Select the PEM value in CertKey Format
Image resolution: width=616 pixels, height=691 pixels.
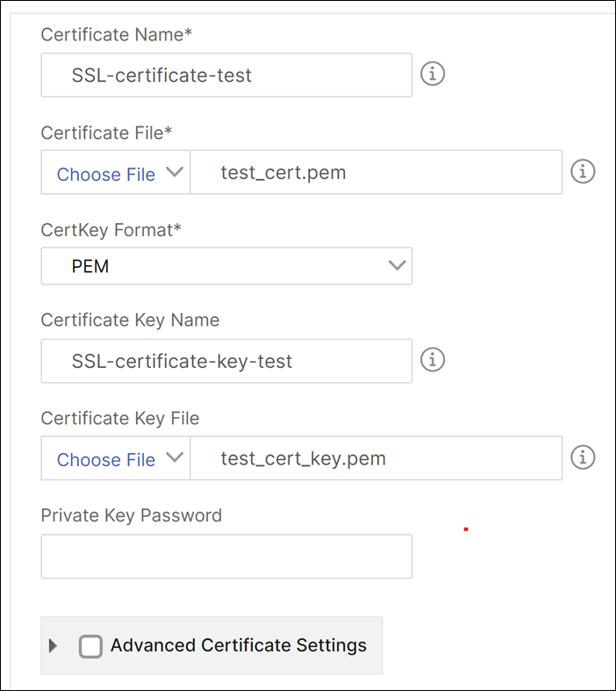(90, 266)
